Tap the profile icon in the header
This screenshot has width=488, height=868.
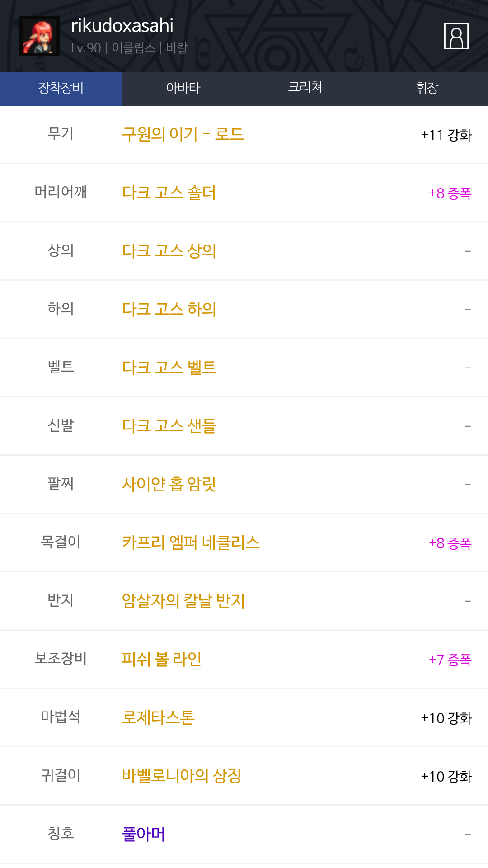(456, 36)
